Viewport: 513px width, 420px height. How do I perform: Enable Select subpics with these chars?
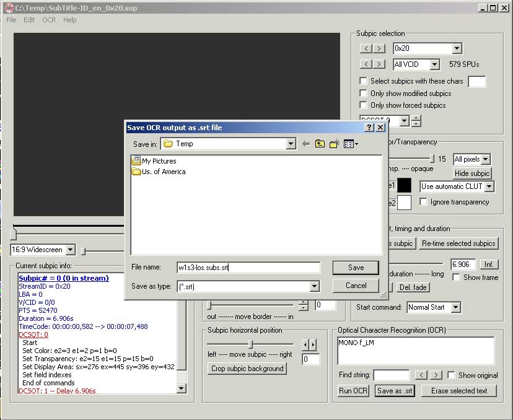pyautogui.click(x=363, y=81)
